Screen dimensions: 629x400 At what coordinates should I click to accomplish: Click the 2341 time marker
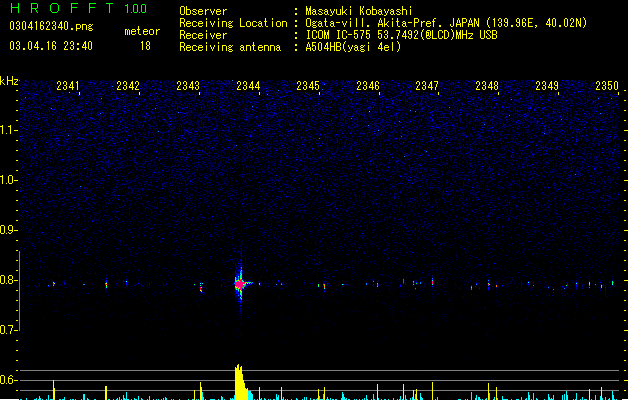coord(68,86)
